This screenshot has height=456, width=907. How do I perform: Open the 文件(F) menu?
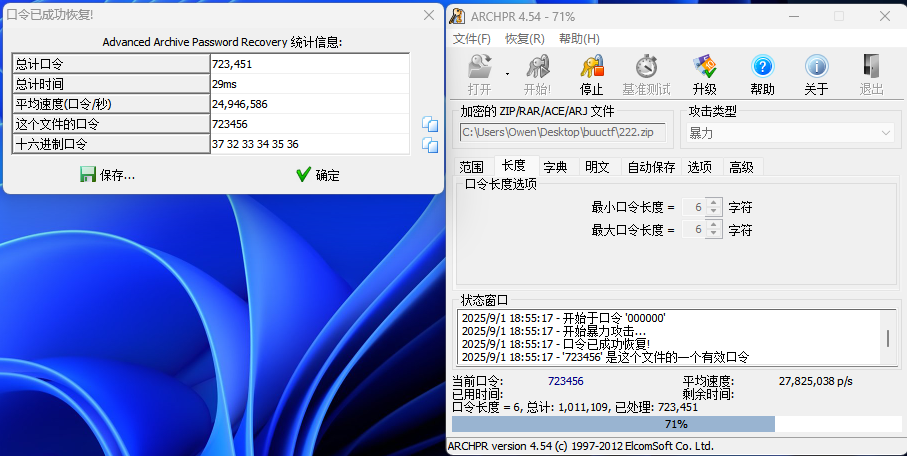click(471, 39)
